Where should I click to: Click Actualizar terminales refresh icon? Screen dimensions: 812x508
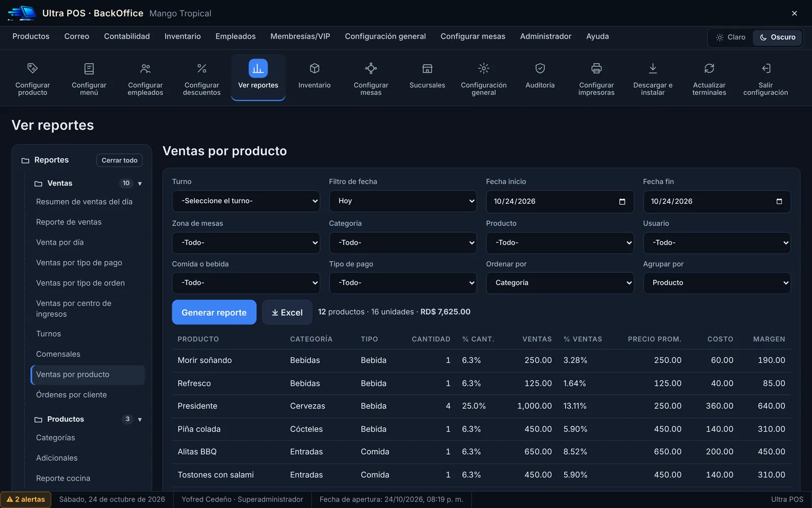click(x=709, y=68)
